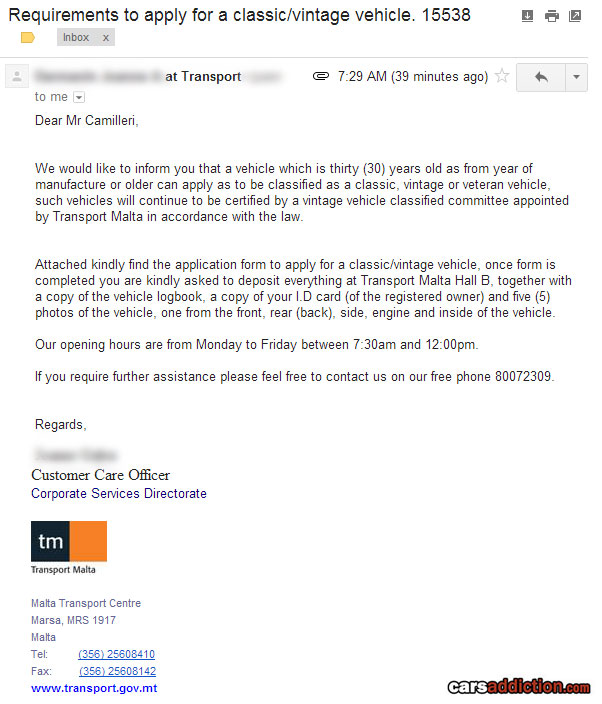Viewport: 602px width, 704px height.
Task: Click fax number (356) 25608142 link
Action: point(116,671)
